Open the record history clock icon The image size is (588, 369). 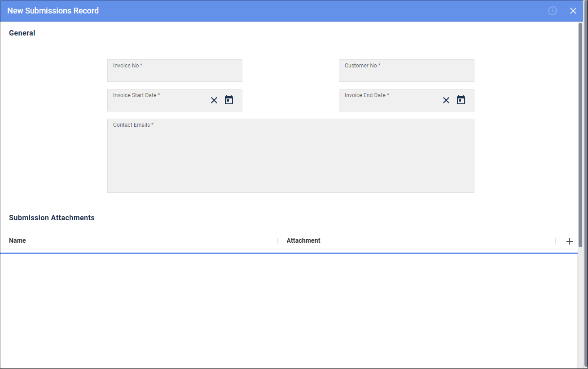point(553,10)
